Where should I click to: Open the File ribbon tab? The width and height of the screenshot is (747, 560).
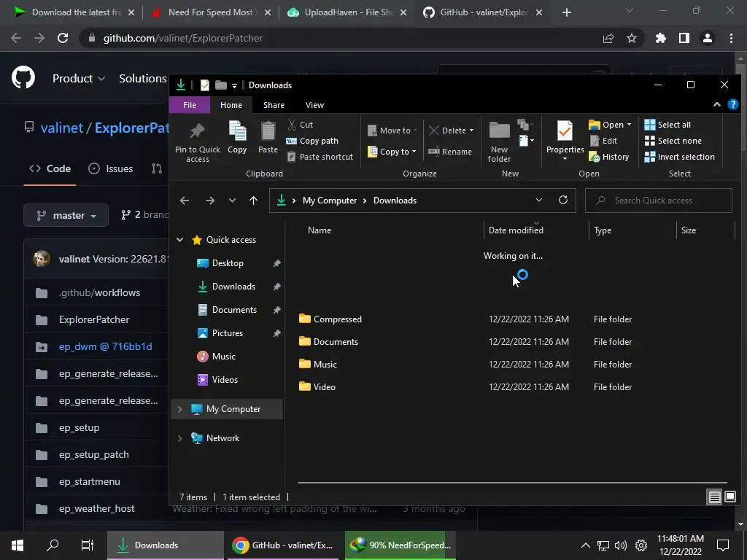coord(190,105)
